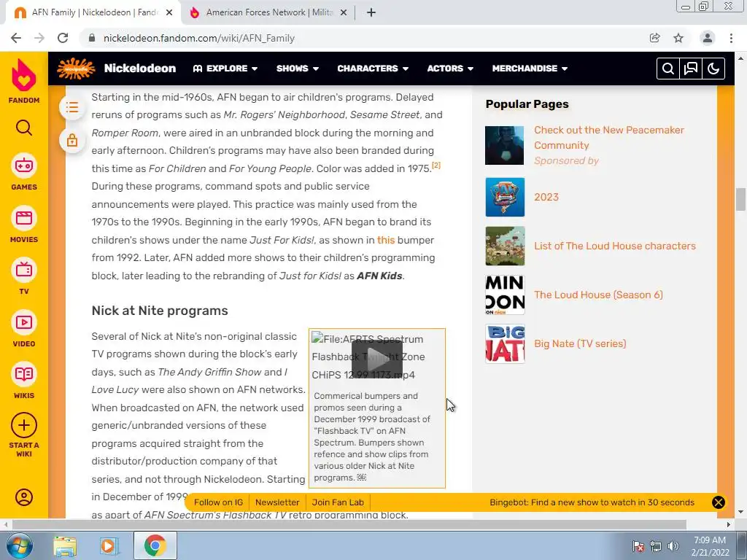Click the Newsletter button
The width and height of the screenshot is (747, 560).
277,502
